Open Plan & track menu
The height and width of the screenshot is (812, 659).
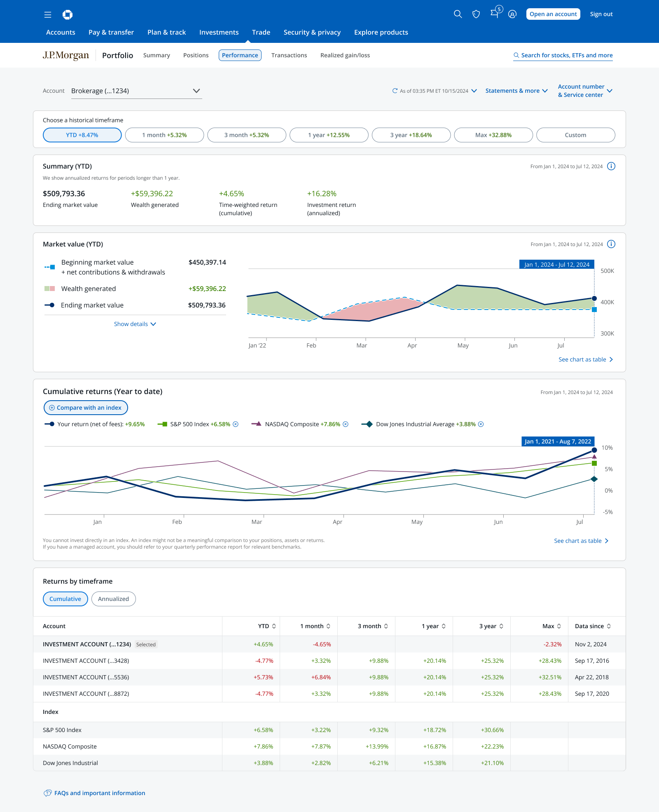click(x=167, y=32)
